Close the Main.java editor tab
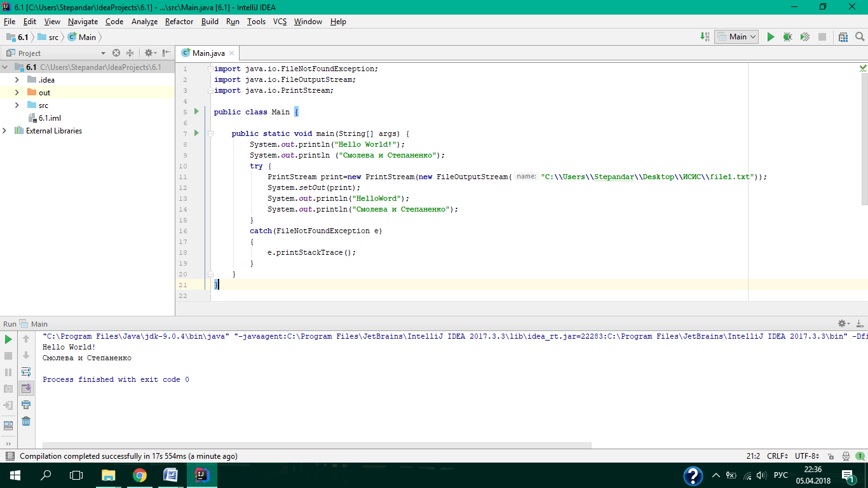 coord(232,53)
